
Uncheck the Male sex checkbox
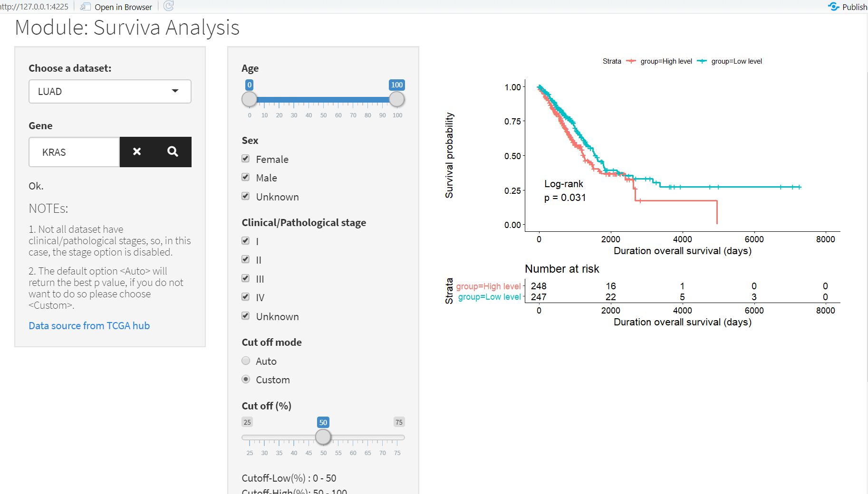pos(245,177)
